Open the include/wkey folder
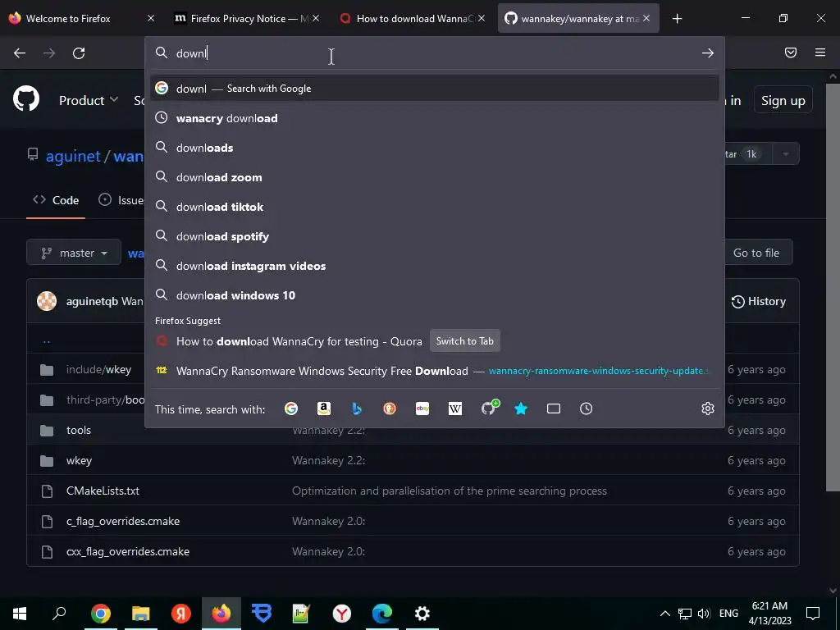 click(x=98, y=370)
